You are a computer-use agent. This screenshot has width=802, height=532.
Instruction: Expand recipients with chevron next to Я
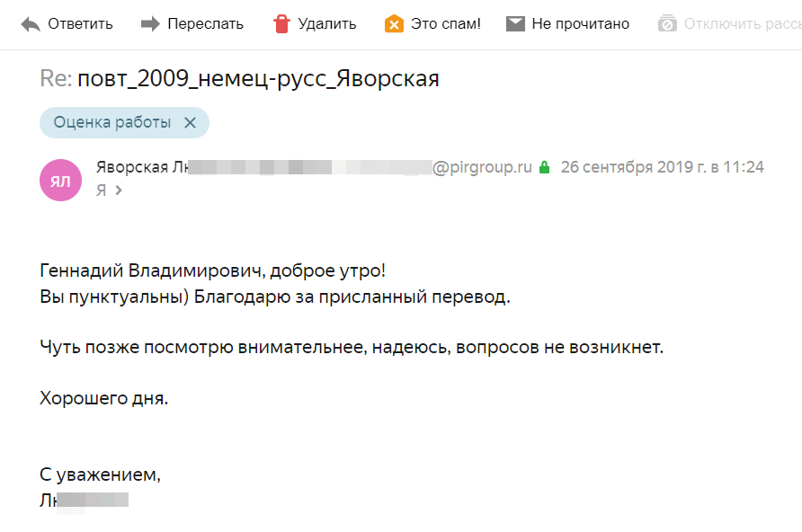pyautogui.click(x=119, y=191)
